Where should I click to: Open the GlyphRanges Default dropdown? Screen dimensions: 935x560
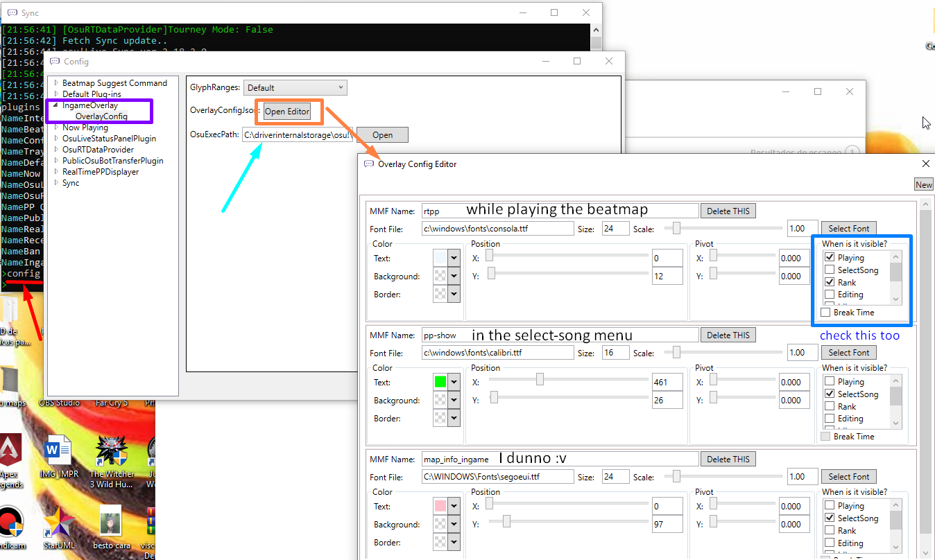295,87
